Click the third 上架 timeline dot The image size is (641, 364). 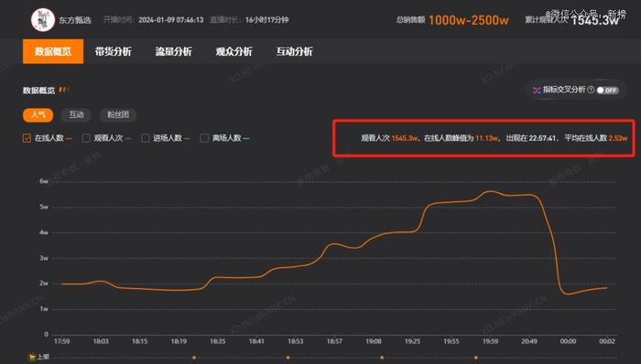coord(382,358)
